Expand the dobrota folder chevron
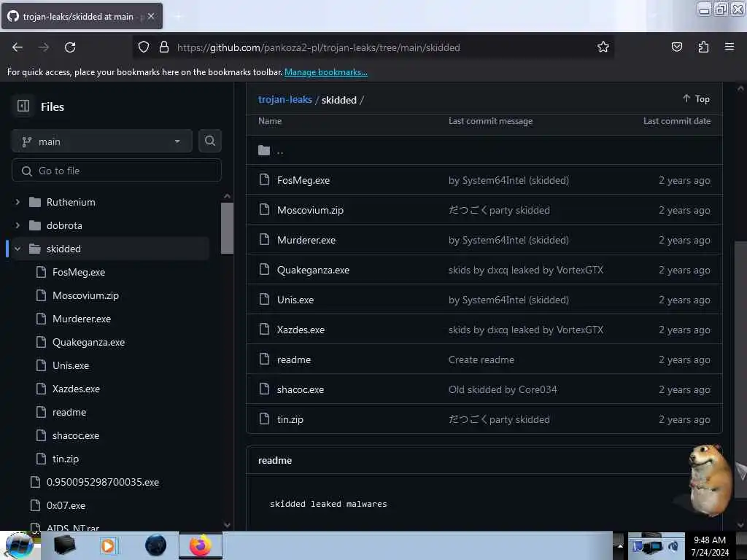This screenshot has height=560, width=747. click(18, 225)
